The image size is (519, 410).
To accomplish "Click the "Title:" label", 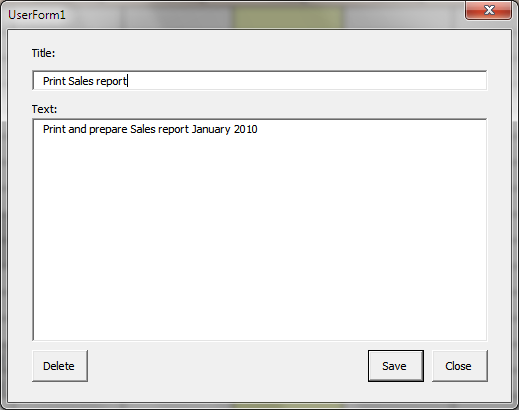I will pyautogui.click(x=43, y=53).
